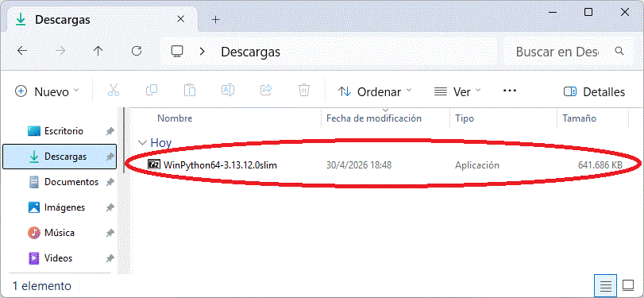644x298 pixels.
Task: Click the date 30/4/2026 18:48
Action: [359, 165]
